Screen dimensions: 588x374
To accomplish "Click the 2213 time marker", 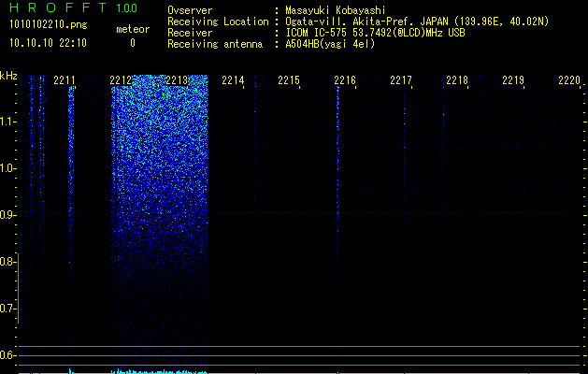I will pos(177,80).
